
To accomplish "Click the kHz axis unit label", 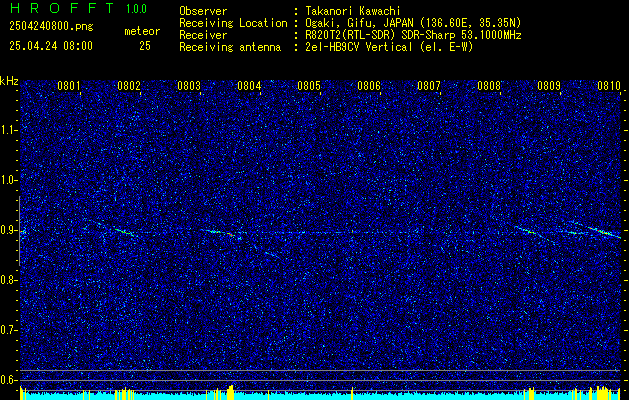I will tap(9, 81).
